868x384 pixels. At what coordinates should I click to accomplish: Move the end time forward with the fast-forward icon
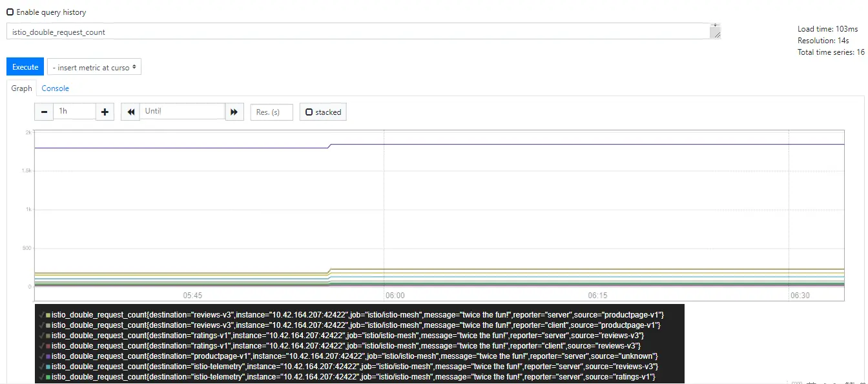(x=234, y=112)
